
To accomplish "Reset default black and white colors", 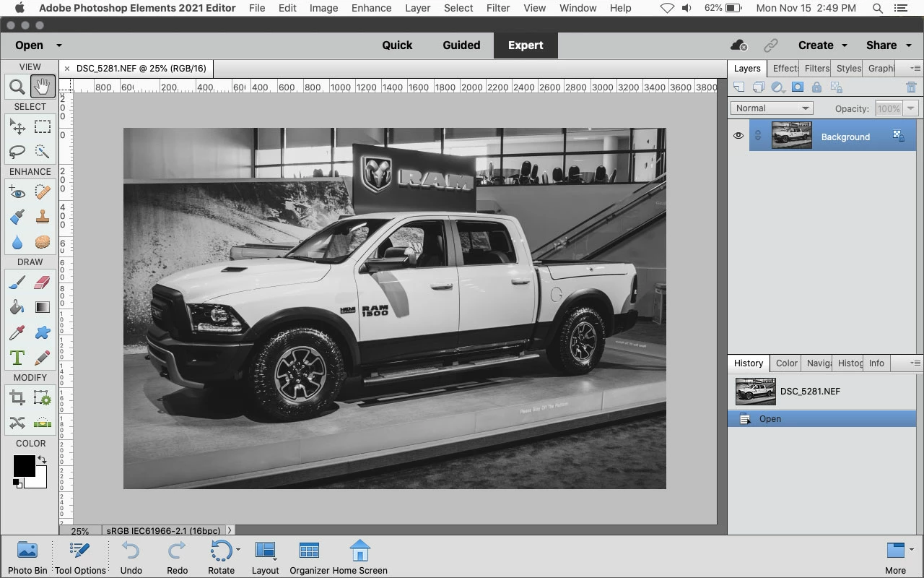I will pyautogui.click(x=17, y=483).
